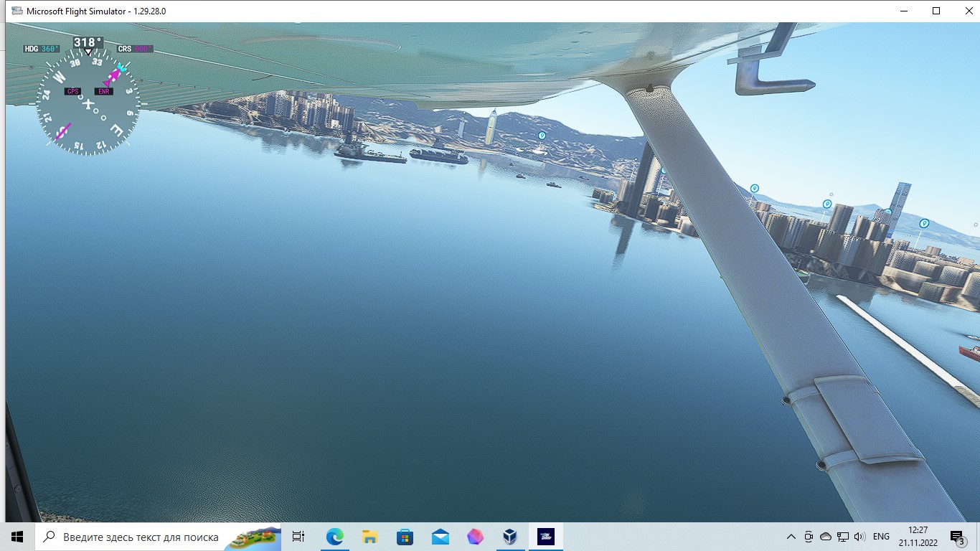Open the notification center with 3 alerts
980x551 pixels.
tap(957, 537)
